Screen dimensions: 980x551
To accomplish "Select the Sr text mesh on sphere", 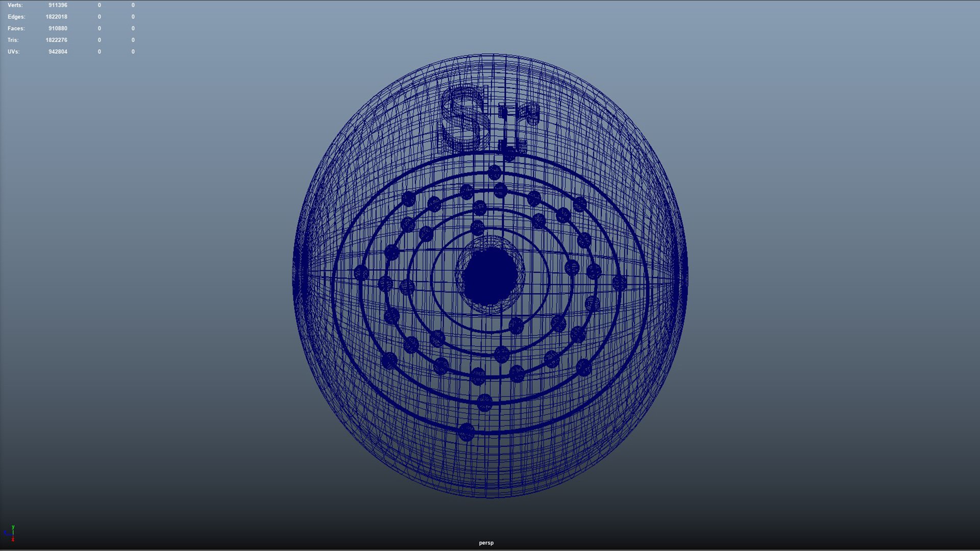I will coord(488,120).
